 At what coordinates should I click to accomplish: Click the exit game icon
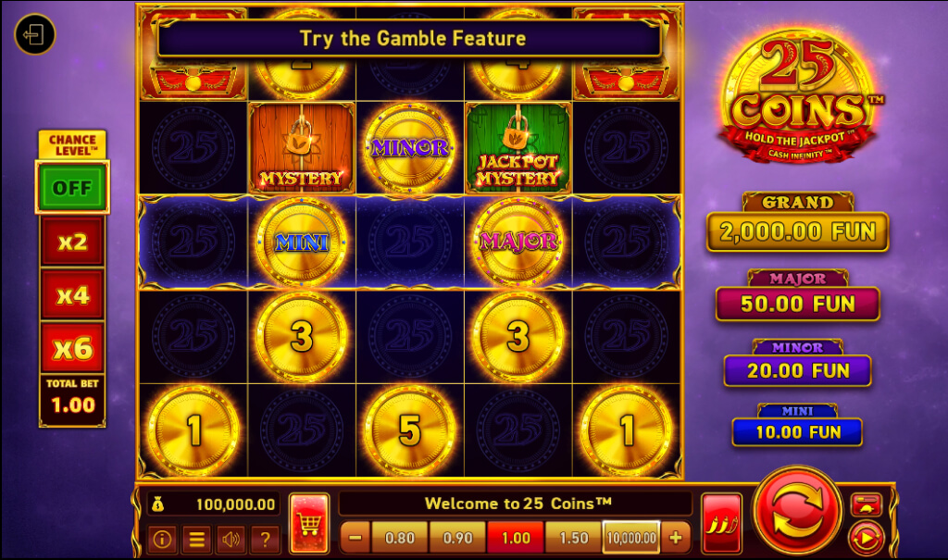35,34
